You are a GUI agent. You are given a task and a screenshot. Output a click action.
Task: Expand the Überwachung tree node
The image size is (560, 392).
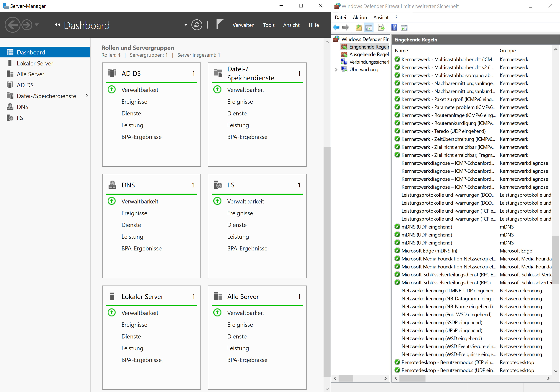pos(336,70)
